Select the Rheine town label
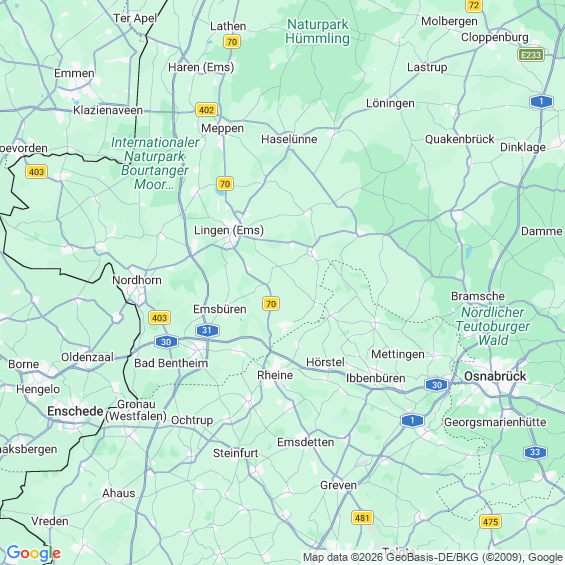The height and width of the screenshot is (565, 565). click(x=275, y=375)
